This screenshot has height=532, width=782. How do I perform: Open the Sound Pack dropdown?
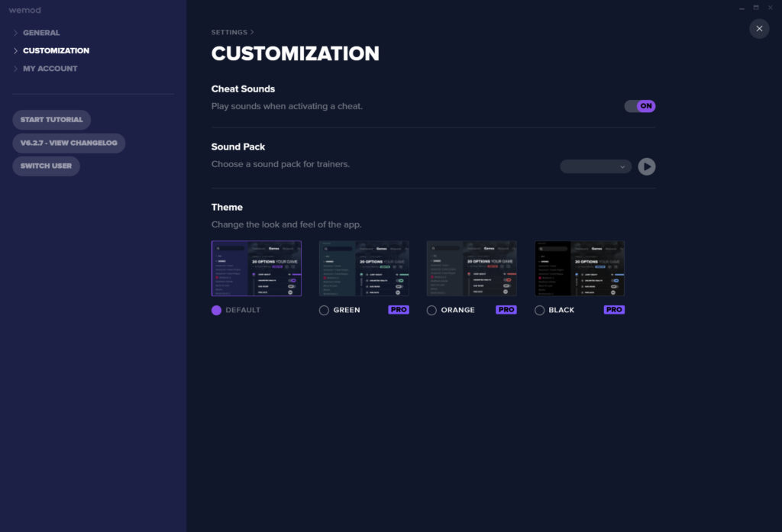[x=596, y=166]
